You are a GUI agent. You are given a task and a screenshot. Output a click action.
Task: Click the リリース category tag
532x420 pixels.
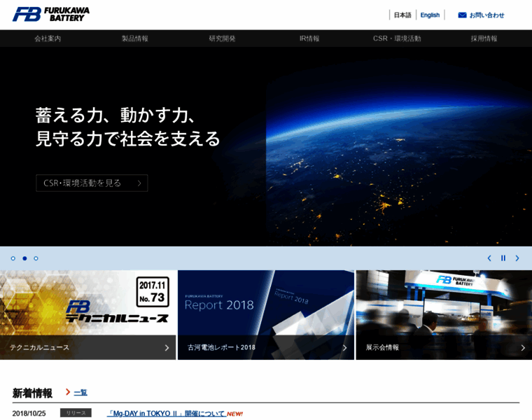tap(76, 413)
